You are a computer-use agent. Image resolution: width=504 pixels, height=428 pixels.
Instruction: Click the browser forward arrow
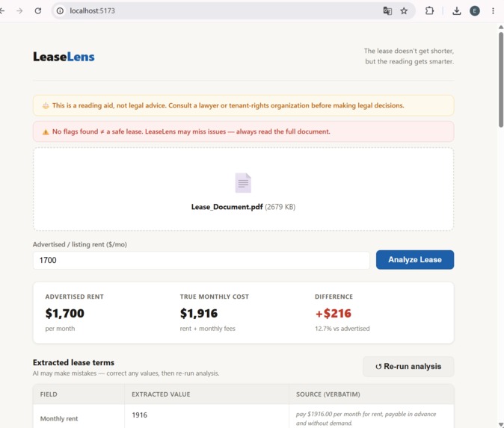pos(19,11)
